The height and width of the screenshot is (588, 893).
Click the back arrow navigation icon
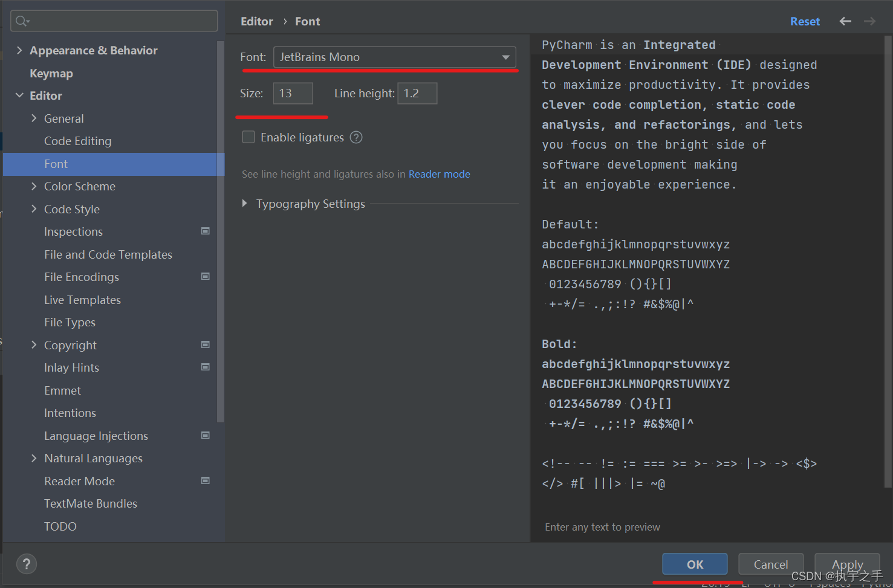coord(845,21)
